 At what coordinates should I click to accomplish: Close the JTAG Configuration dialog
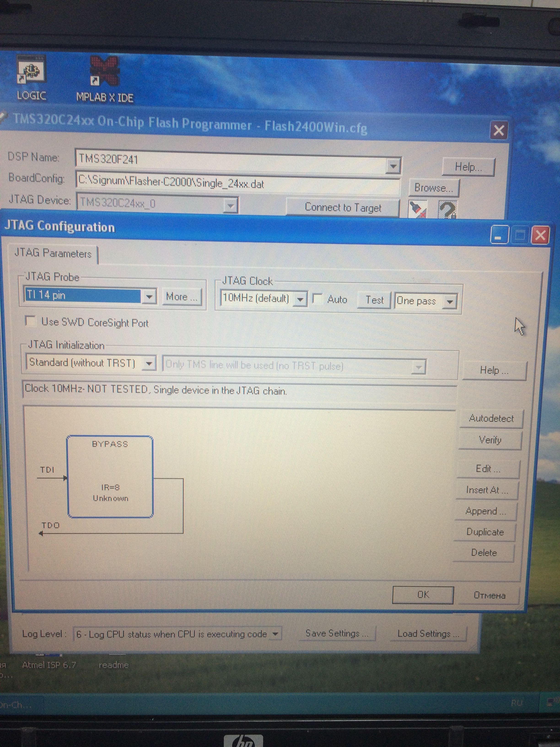(540, 235)
